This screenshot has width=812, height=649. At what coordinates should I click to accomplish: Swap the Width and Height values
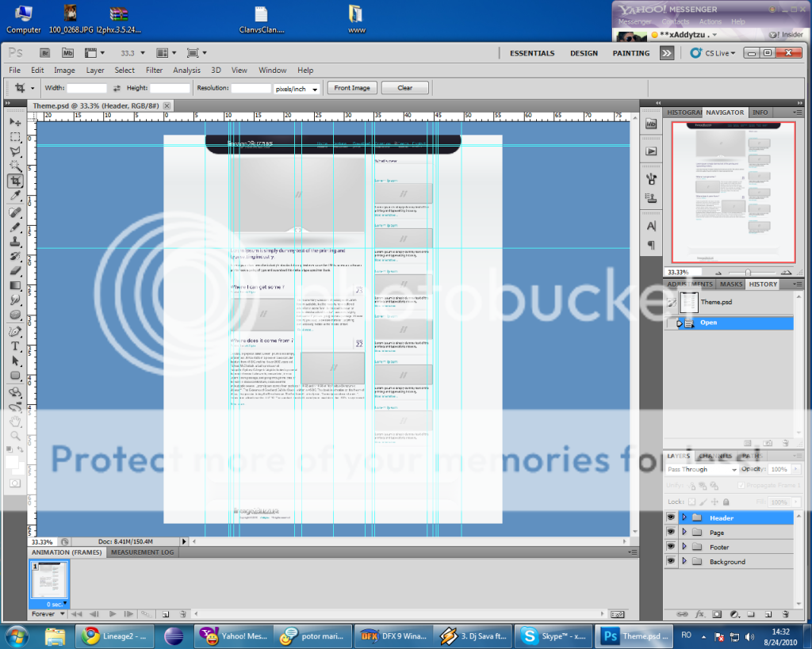point(117,88)
